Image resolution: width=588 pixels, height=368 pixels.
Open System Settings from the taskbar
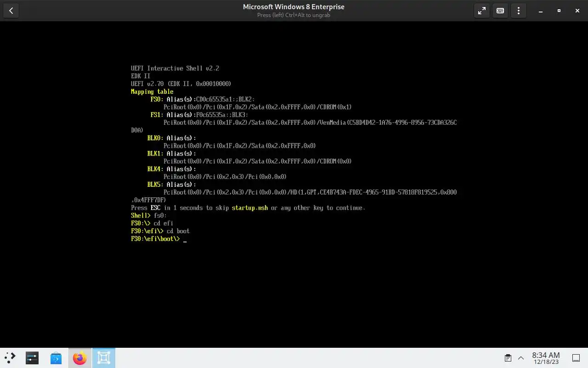click(32, 358)
